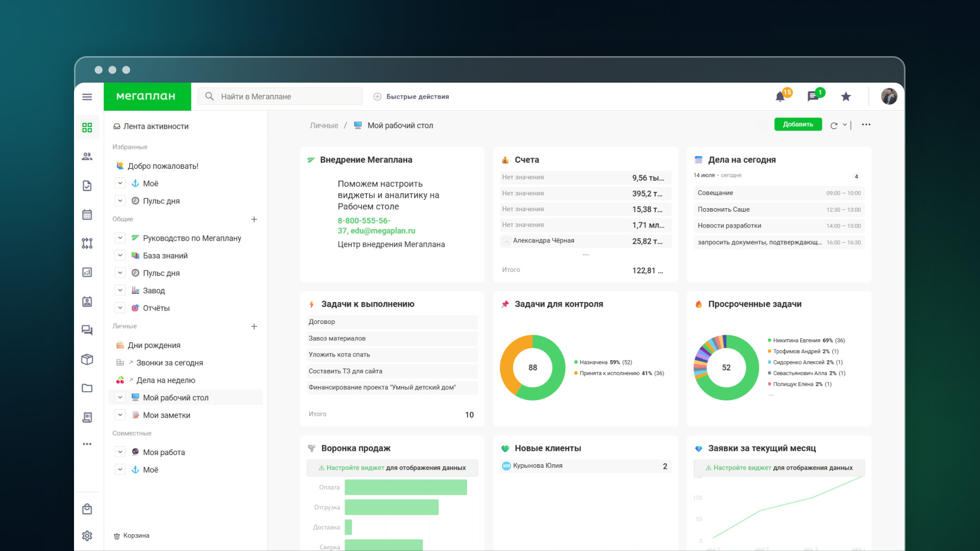Open the three-dots dashboard options menu

coord(866,124)
